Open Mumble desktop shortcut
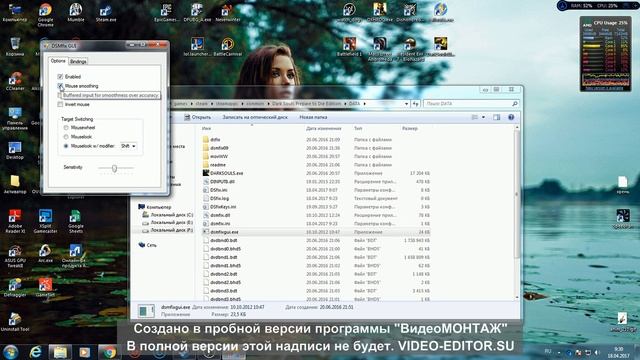Image resolution: width=640 pixels, height=360 pixels. (76, 12)
